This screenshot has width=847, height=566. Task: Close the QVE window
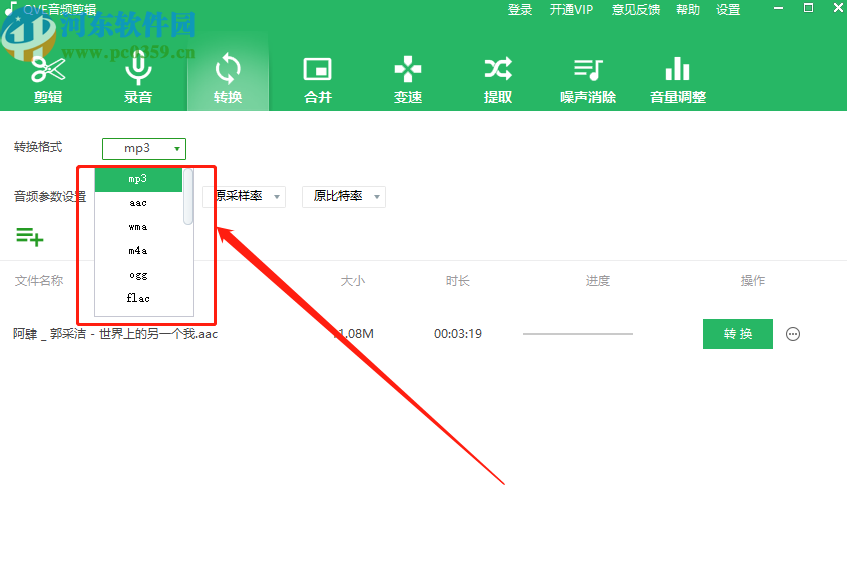838,8
